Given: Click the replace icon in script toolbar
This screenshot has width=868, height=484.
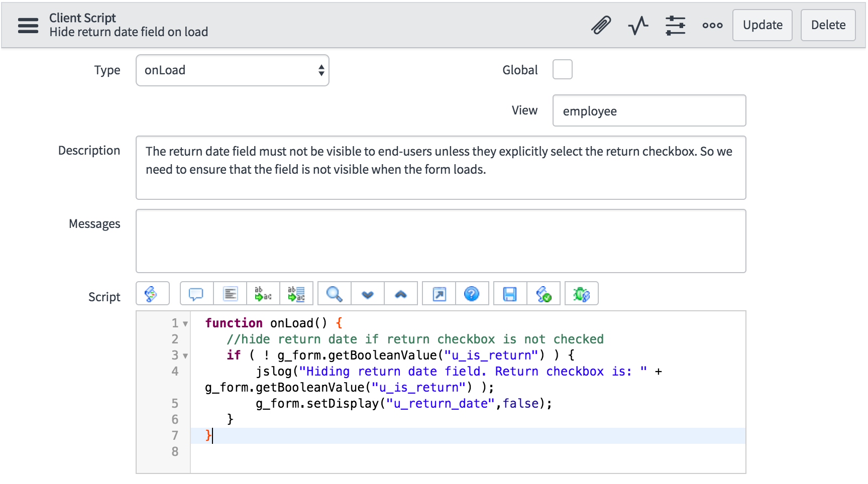Looking at the screenshot, I should pos(263,294).
